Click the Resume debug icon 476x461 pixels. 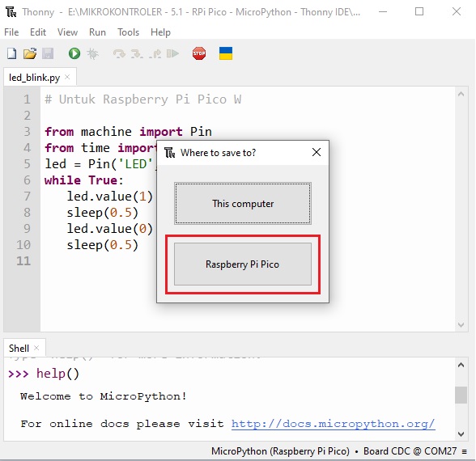click(x=172, y=53)
